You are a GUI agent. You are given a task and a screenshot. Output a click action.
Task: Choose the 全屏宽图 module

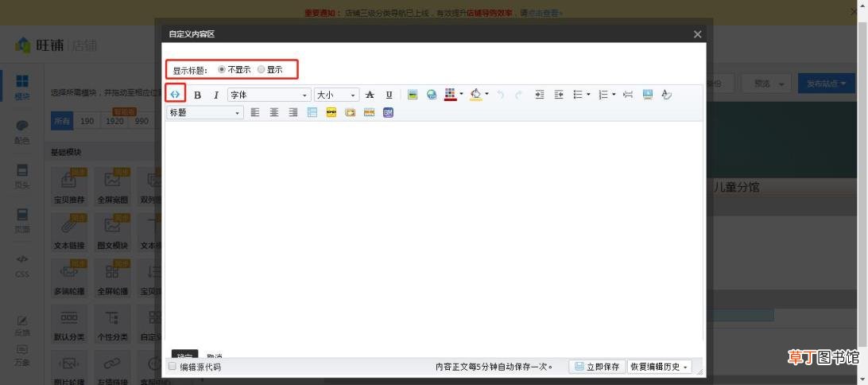[x=112, y=188]
